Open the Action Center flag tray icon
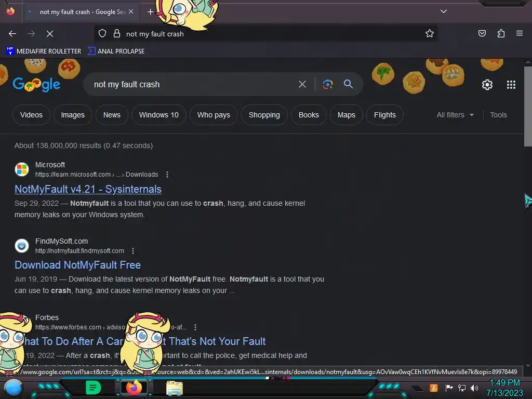This screenshot has width=532, height=399. [x=449, y=388]
